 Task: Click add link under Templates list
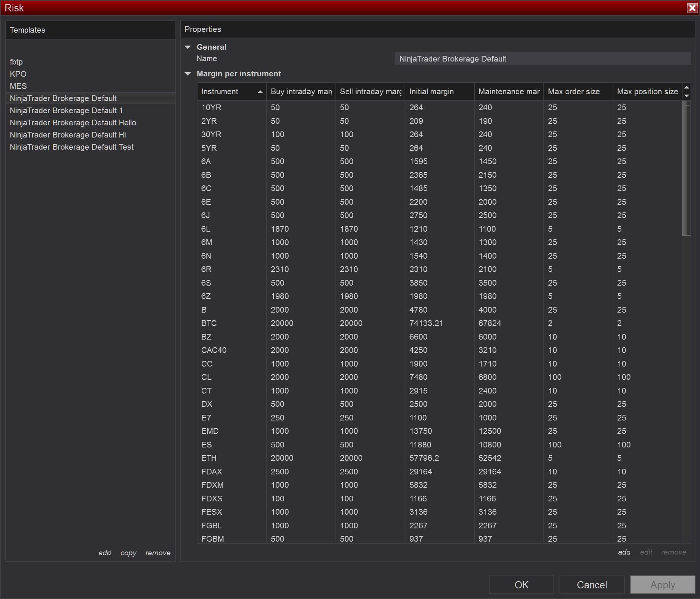pos(104,553)
